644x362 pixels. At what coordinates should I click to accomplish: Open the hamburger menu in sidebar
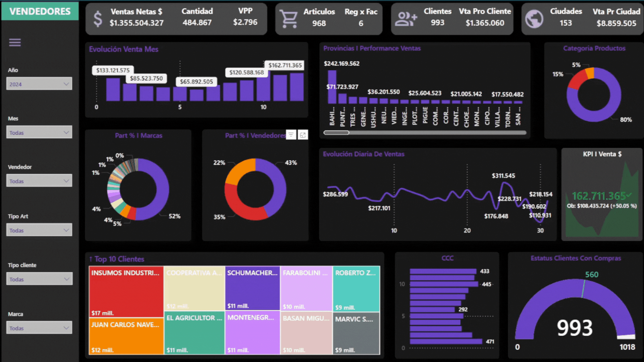(15, 43)
